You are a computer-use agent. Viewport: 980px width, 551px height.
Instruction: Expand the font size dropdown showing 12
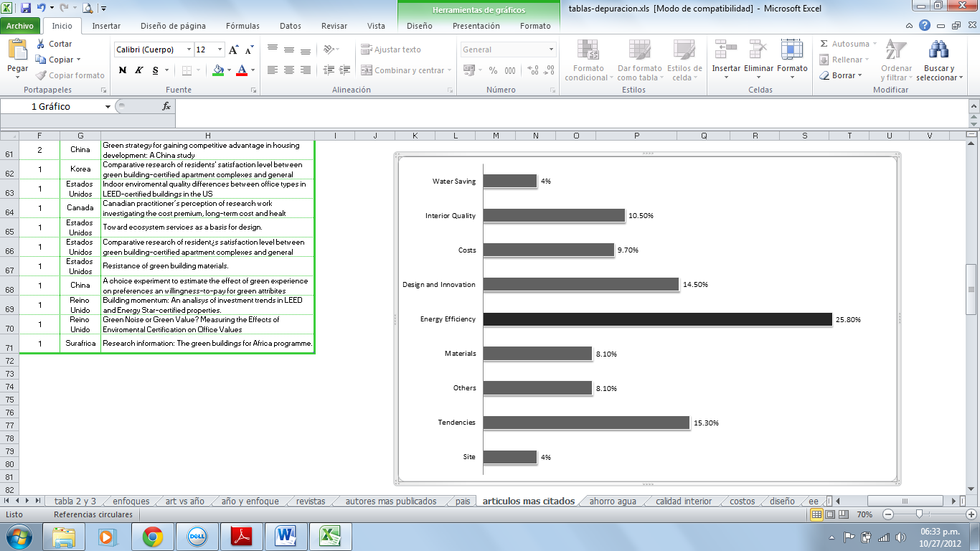220,50
